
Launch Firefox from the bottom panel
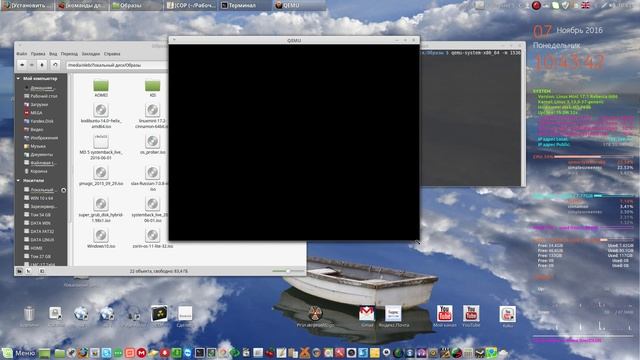[83, 353]
